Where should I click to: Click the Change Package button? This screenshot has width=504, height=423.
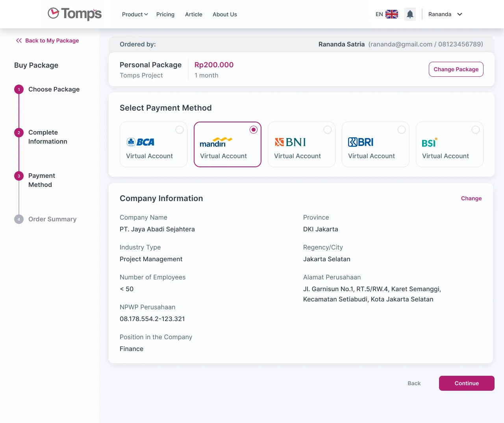click(456, 69)
